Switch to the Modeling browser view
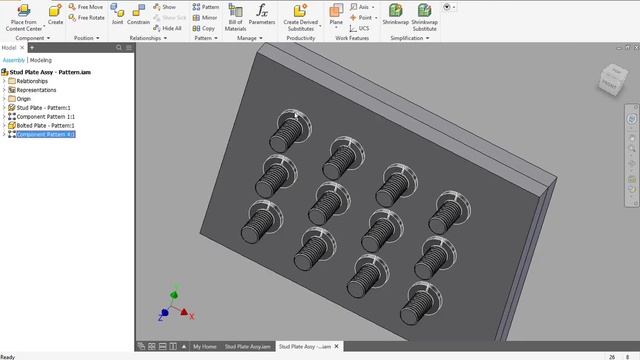The width and height of the screenshot is (640, 360). click(40, 60)
